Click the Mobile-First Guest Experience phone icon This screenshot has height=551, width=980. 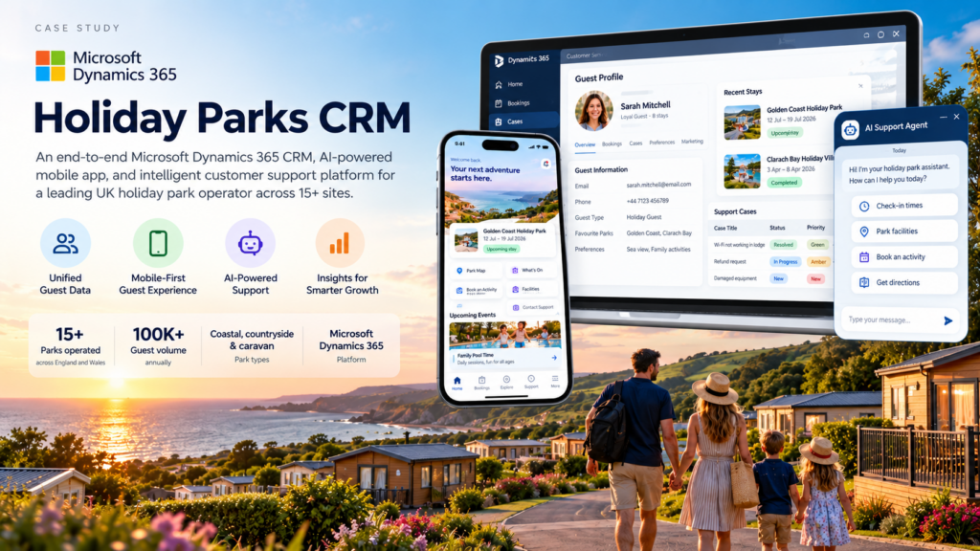[158, 243]
